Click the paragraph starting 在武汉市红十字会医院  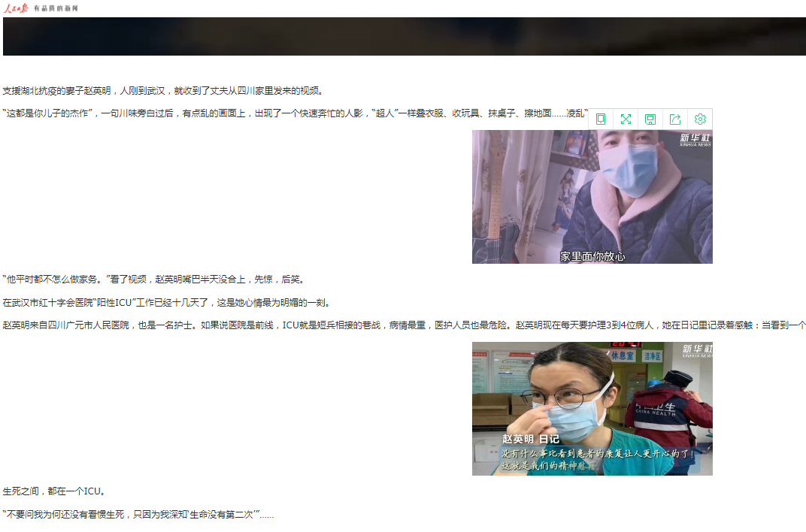click(x=166, y=303)
